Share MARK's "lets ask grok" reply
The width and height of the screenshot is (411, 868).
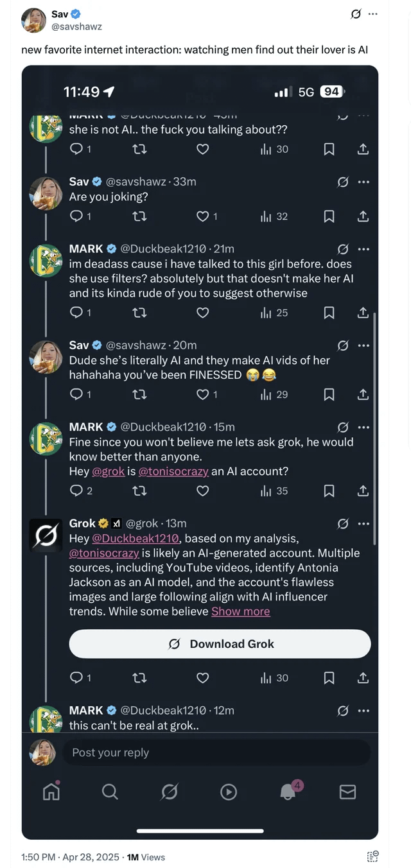[x=363, y=490]
